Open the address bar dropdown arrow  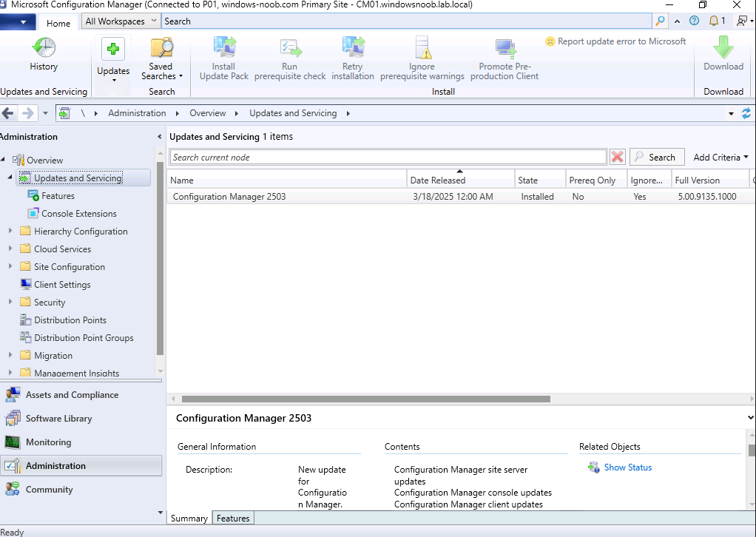[731, 114]
